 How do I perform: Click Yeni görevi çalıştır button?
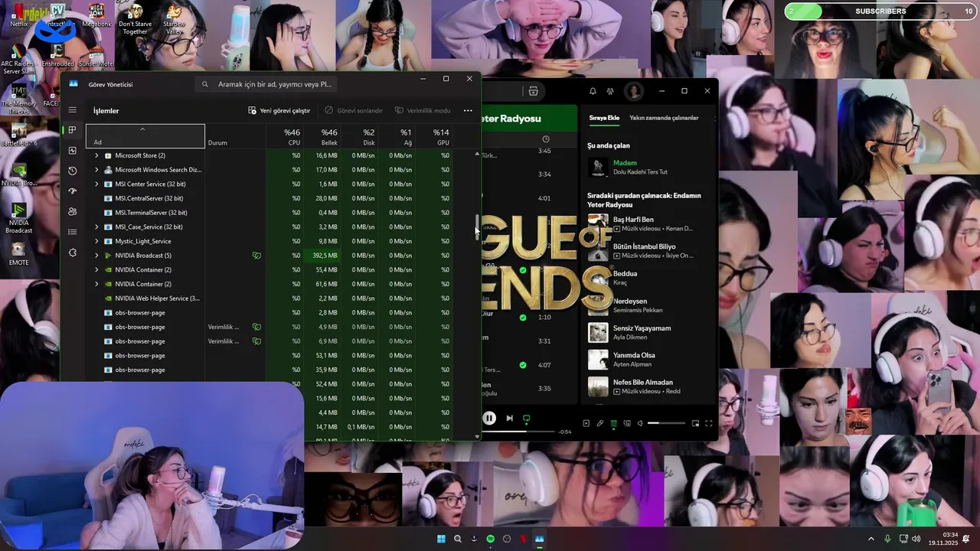pyautogui.click(x=279, y=110)
